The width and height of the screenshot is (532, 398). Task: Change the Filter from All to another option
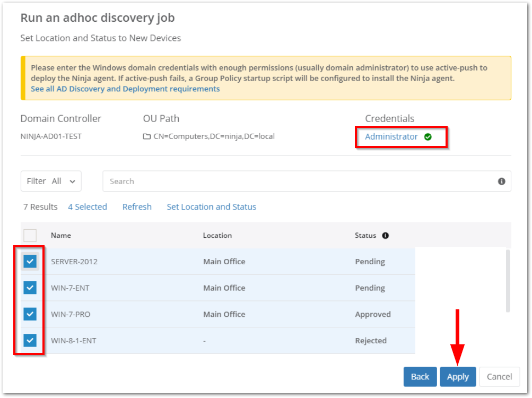point(72,181)
